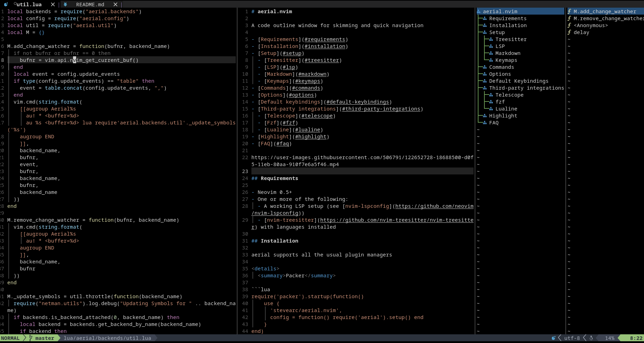Image resolution: width=644 pixels, height=343 pixels.
Task: Switch to the util.lua tab
Action: [x=29, y=5]
